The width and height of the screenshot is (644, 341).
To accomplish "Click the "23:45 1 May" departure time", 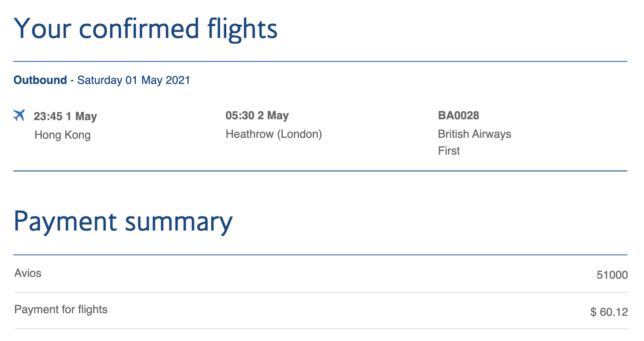I will pos(65,117).
